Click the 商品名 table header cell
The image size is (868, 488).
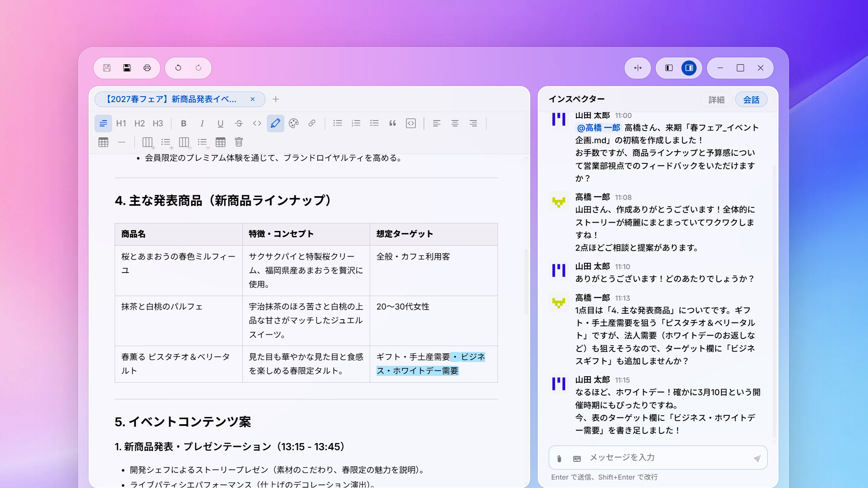(179, 234)
